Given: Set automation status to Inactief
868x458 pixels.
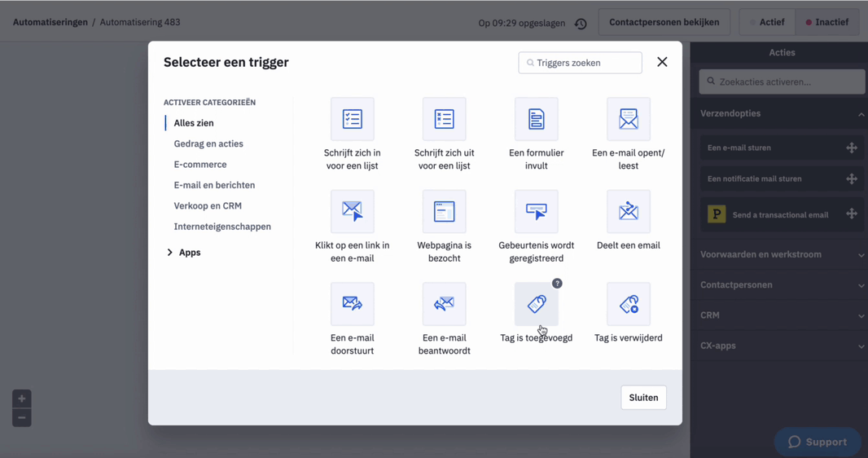Looking at the screenshot, I should tap(827, 22).
